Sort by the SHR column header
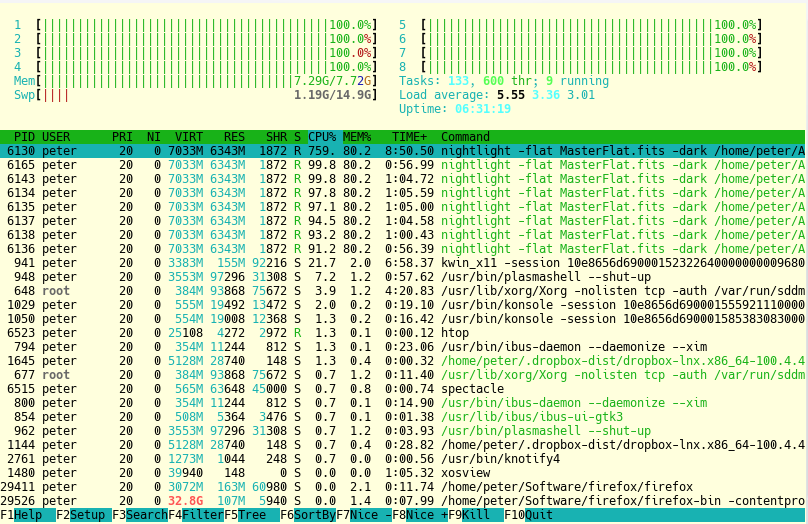 (x=277, y=137)
